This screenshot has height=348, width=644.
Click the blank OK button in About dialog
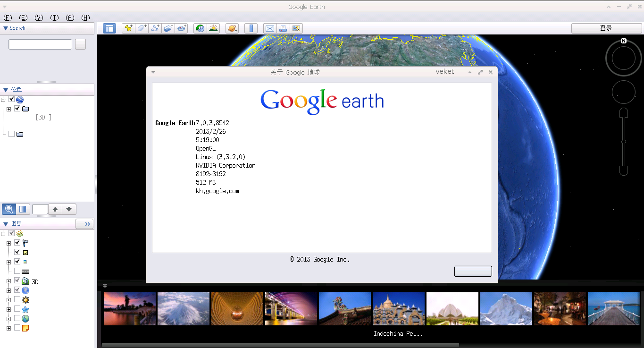(x=473, y=271)
